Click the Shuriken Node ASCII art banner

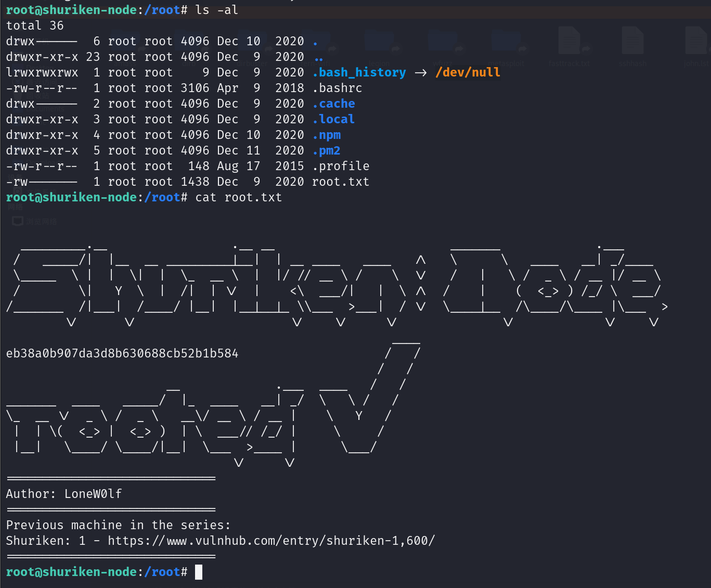pos(337,285)
